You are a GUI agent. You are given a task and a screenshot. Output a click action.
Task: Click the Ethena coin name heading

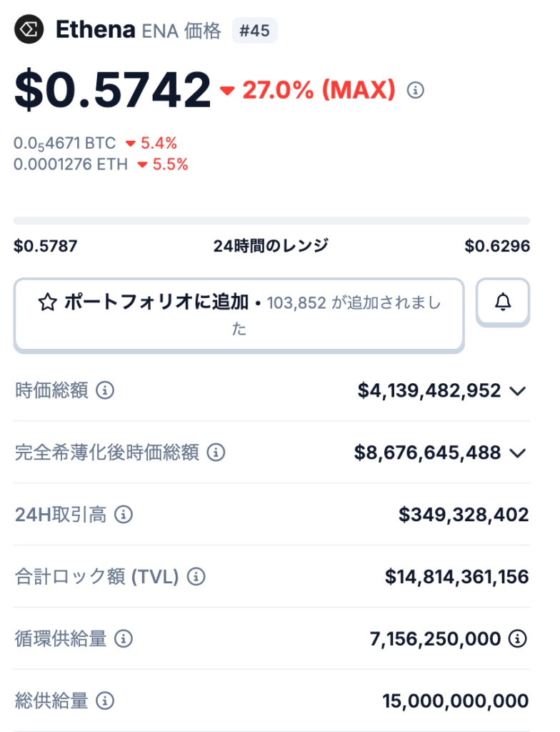point(95,30)
